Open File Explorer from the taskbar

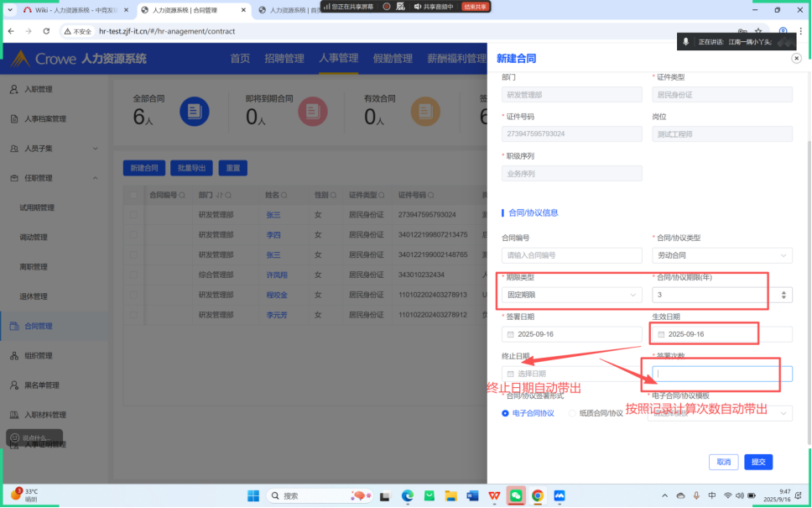point(450,496)
